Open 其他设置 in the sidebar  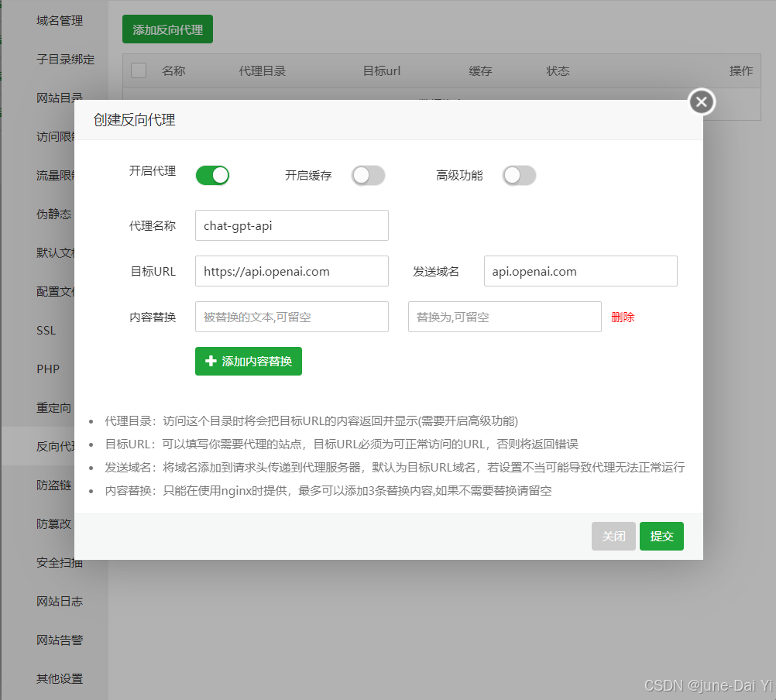point(60,679)
